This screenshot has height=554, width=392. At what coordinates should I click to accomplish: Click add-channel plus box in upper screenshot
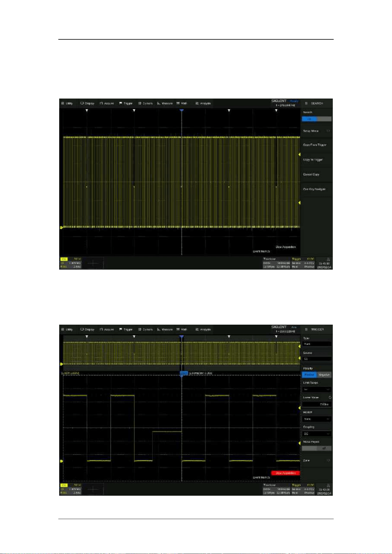[x=93, y=263]
